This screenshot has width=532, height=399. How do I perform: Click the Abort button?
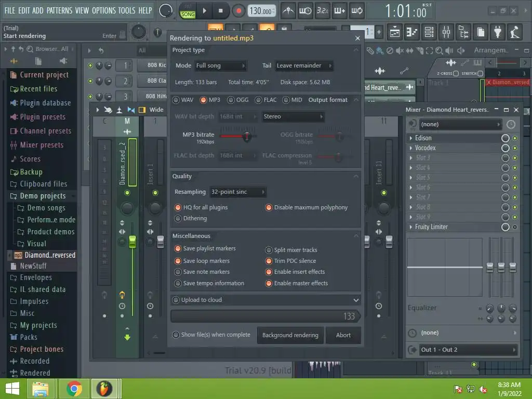coord(343,335)
